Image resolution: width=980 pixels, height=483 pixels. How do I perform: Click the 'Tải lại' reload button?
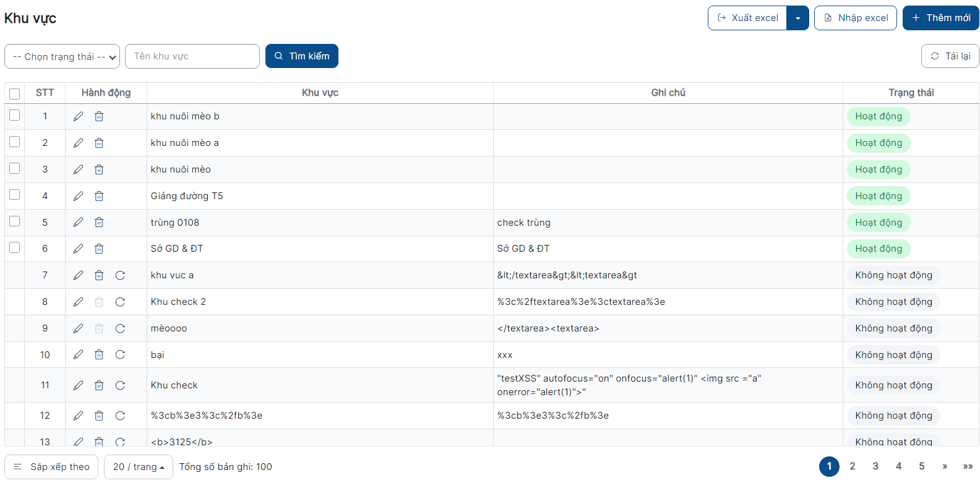(950, 56)
